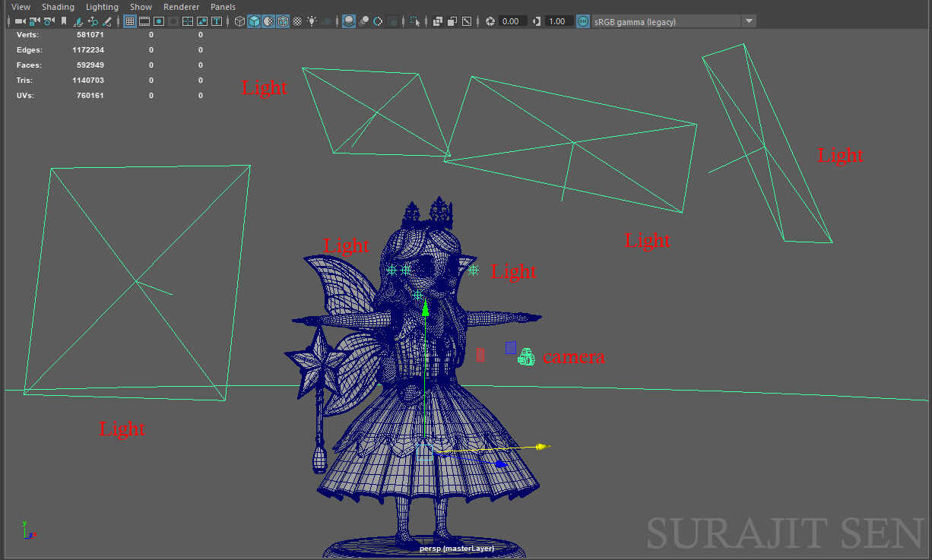Click the Lock Camera icon
932x560 pixels.
coord(34,21)
